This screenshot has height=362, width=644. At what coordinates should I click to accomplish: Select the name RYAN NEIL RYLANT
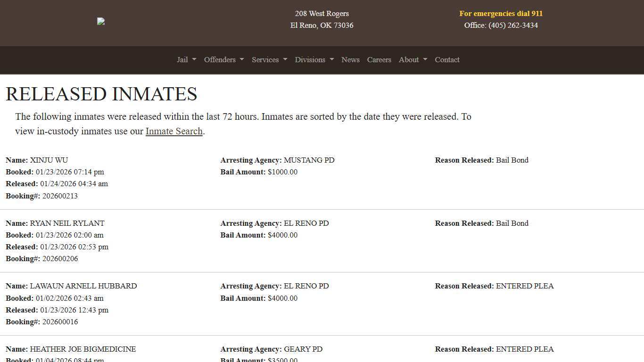pos(67,223)
